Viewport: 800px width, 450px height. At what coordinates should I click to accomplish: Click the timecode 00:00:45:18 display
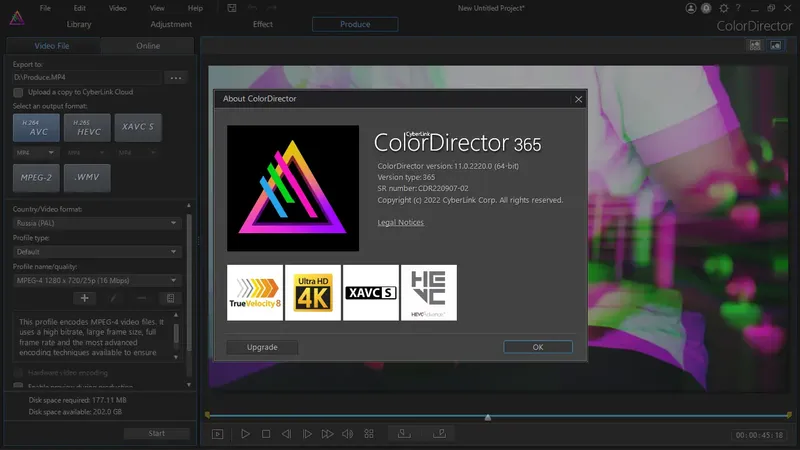(x=759, y=435)
